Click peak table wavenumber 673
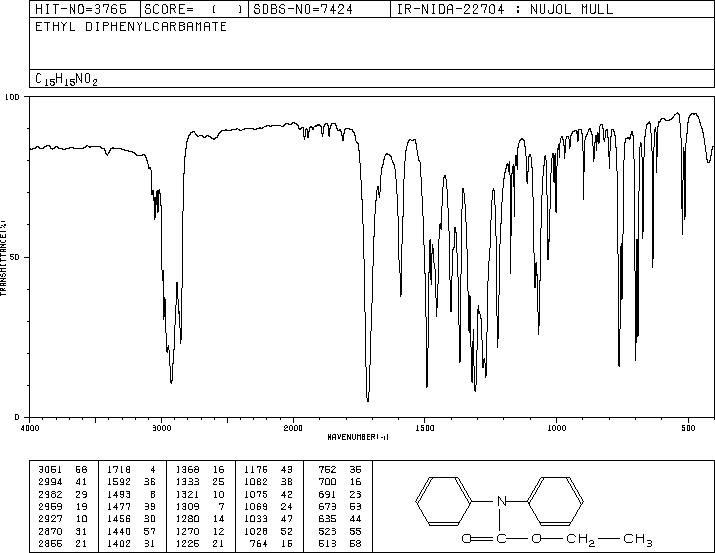This screenshot has width=715, height=553. coord(327,506)
